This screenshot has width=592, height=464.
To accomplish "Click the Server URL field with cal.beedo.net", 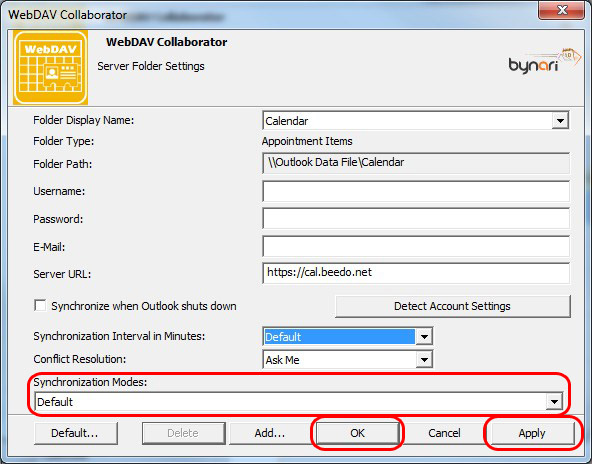I will (x=416, y=273).
